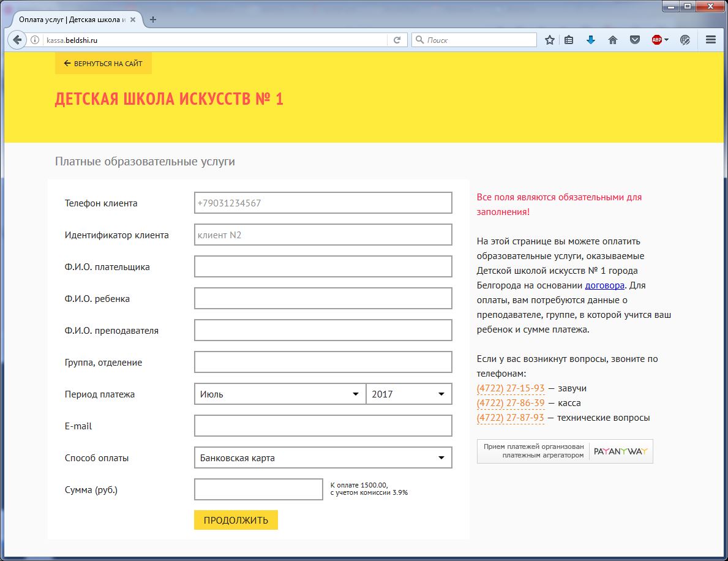Open the Pocket icon
Image resolution: width=728 pixels, height=561 pixels.
pos(635,40)
